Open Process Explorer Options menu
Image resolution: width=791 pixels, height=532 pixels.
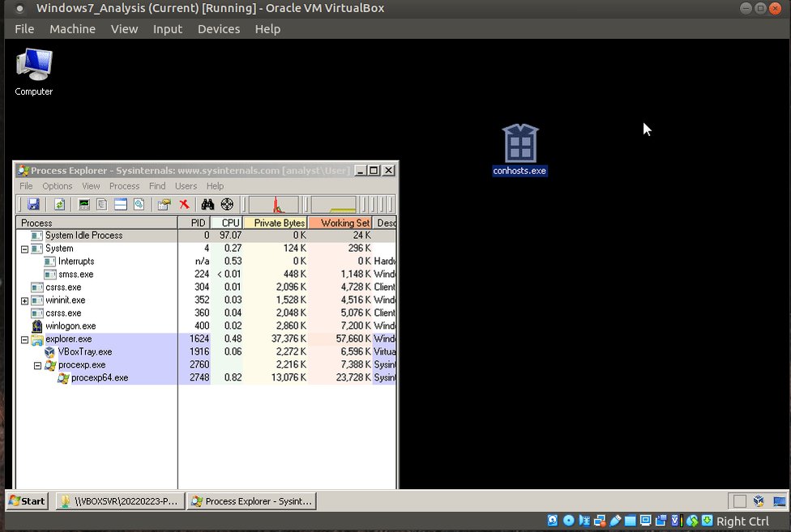point(57,186)
